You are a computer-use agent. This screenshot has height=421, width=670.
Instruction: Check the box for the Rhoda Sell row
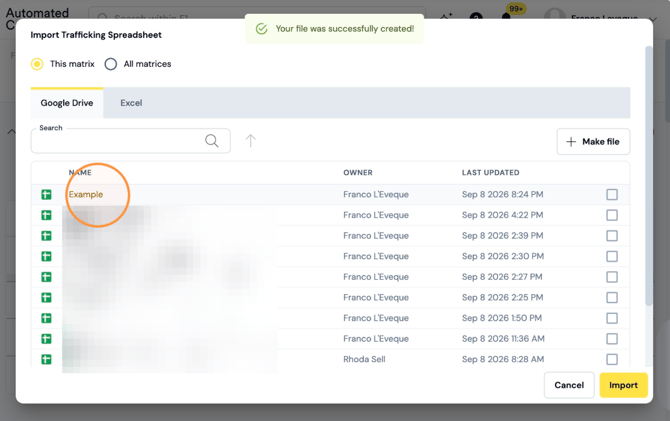[612, 359]
